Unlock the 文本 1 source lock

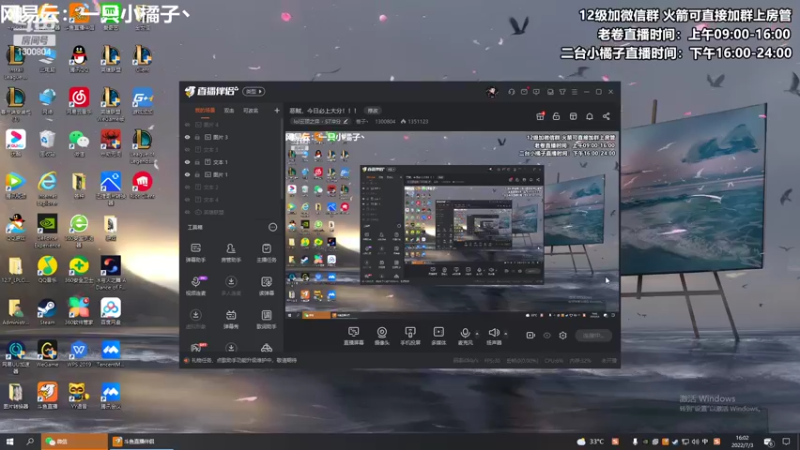tap(197, 162)
